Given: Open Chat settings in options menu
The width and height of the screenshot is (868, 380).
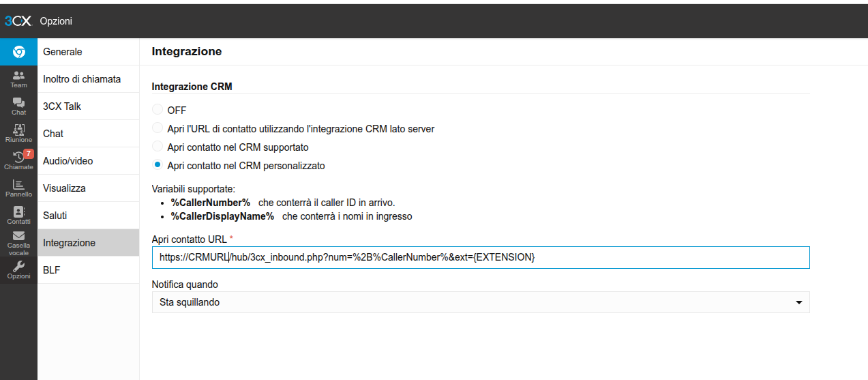Looking at the screenshot, I should [x=89, y=134].
